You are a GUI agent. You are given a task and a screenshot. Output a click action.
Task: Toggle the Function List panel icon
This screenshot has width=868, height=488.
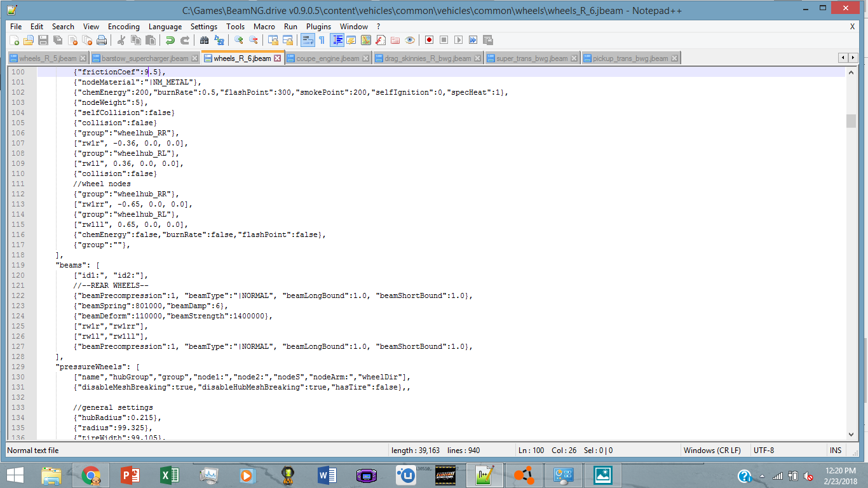tap(381, 40)
